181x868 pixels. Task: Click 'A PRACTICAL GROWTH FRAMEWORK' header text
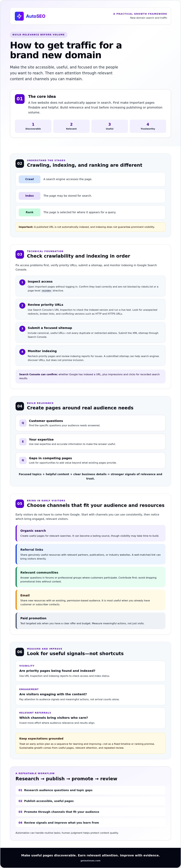coord(140,14)
